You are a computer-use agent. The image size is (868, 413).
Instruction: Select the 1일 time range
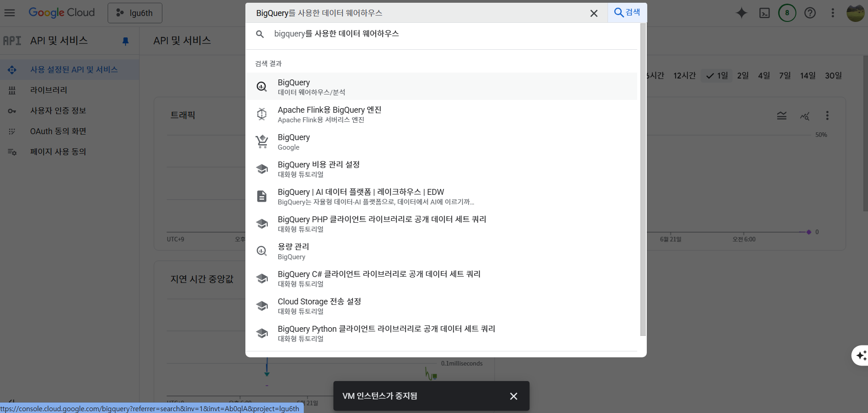[x=717, y=75]
